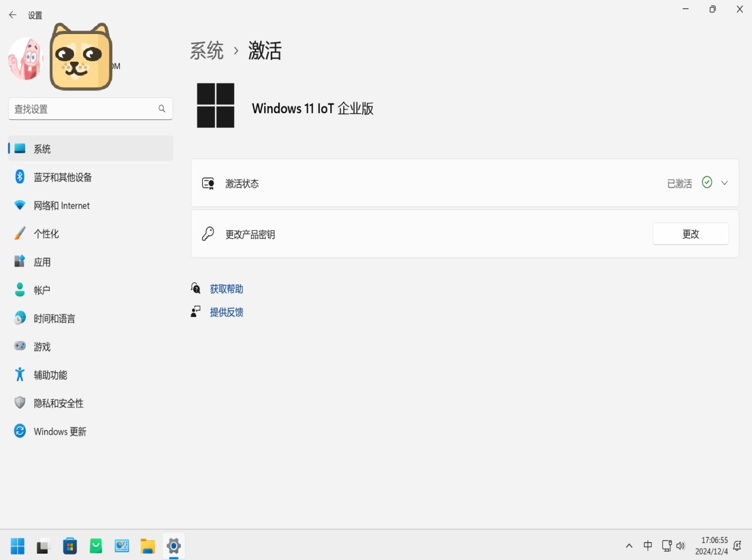Click the 查找设置 search field
Screen dimensions: 752x560
coord(90,109)
